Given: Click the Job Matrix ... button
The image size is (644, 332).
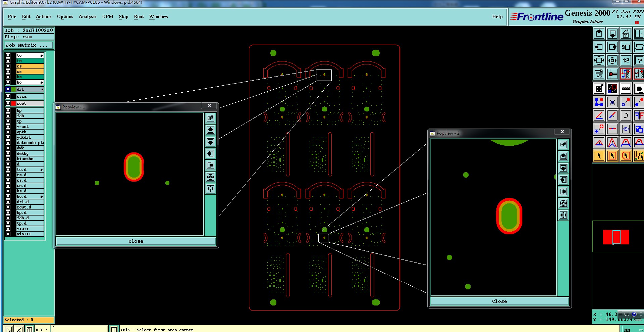Looking at the screenshot, I should tap(29, 45).
